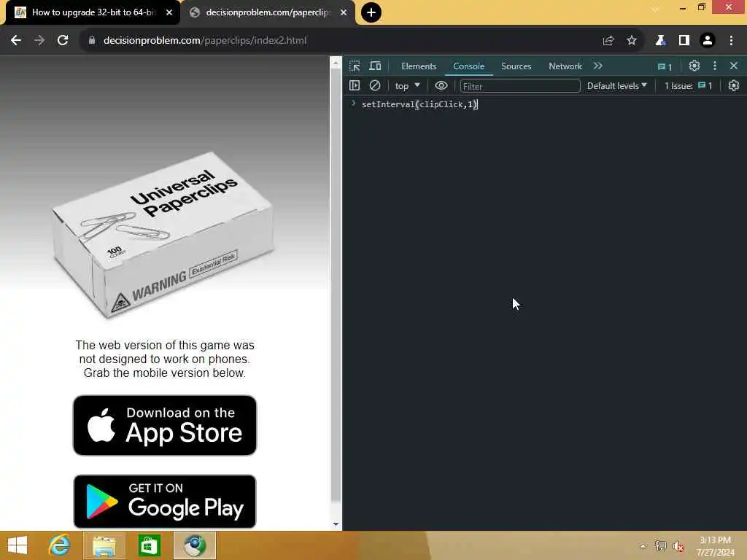Open the Network tab
The width and height of the screenshot is (747, 560).
coord(565,66)
